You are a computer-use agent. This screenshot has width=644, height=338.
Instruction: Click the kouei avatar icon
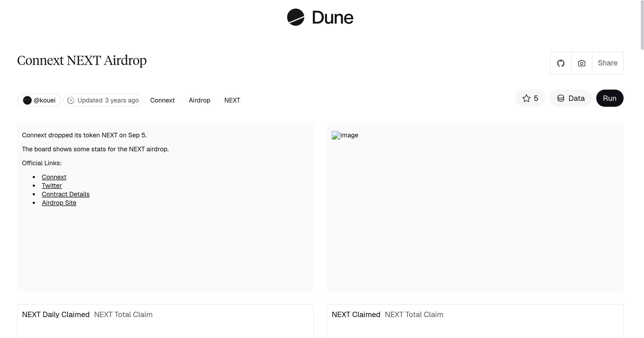coord(27,100)
